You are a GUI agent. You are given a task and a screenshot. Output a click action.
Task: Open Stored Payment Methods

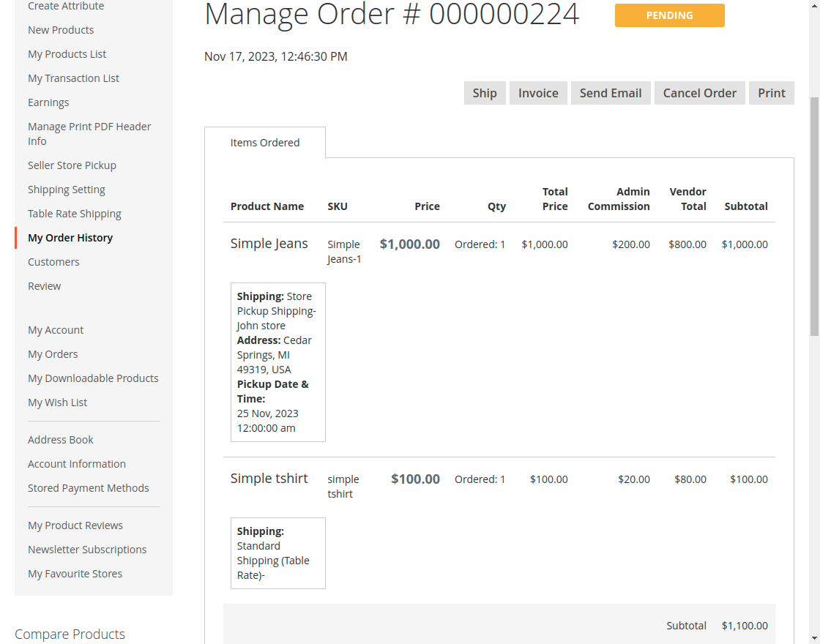point(88,487)
